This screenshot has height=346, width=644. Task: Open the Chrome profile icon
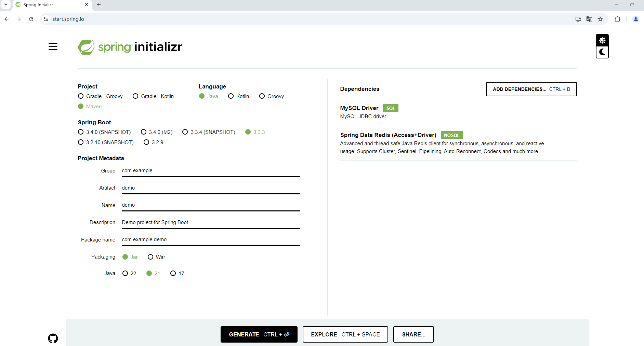[636, 19]
